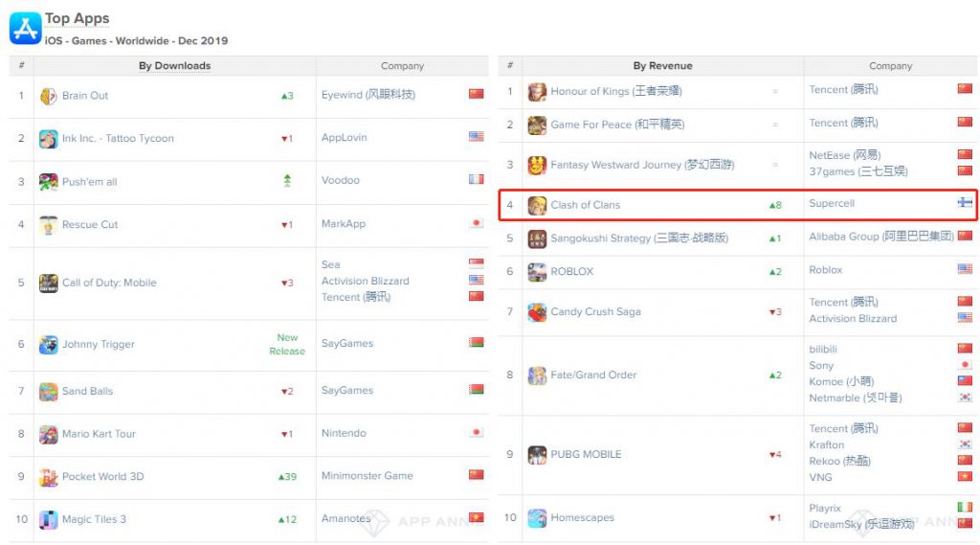Click the Playrix company name

pyautogui.click(x=825, y=508)
